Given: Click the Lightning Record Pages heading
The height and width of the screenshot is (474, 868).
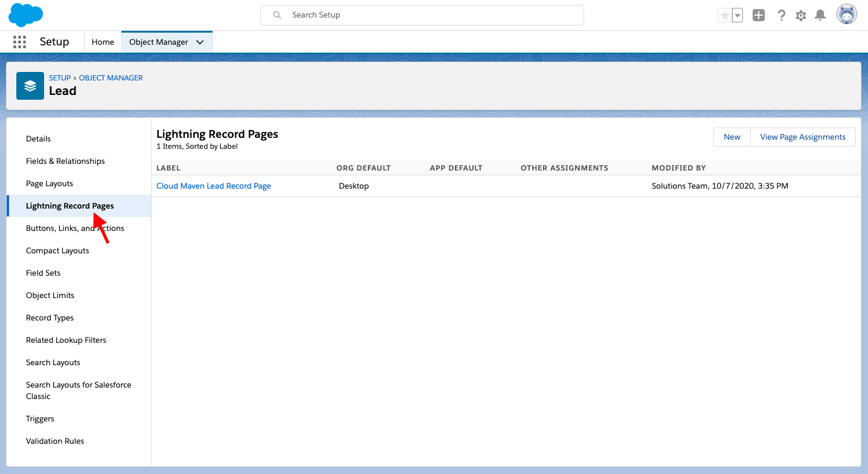Looking at the screenshot, I should tap(217, 134).
